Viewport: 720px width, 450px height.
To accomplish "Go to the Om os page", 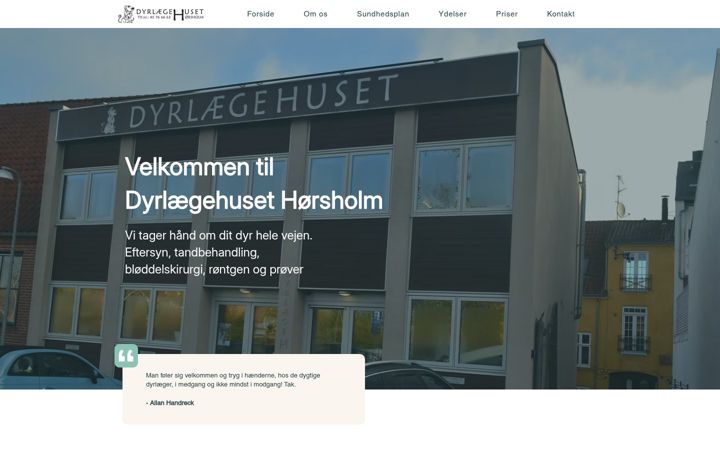I will (315, 14).
